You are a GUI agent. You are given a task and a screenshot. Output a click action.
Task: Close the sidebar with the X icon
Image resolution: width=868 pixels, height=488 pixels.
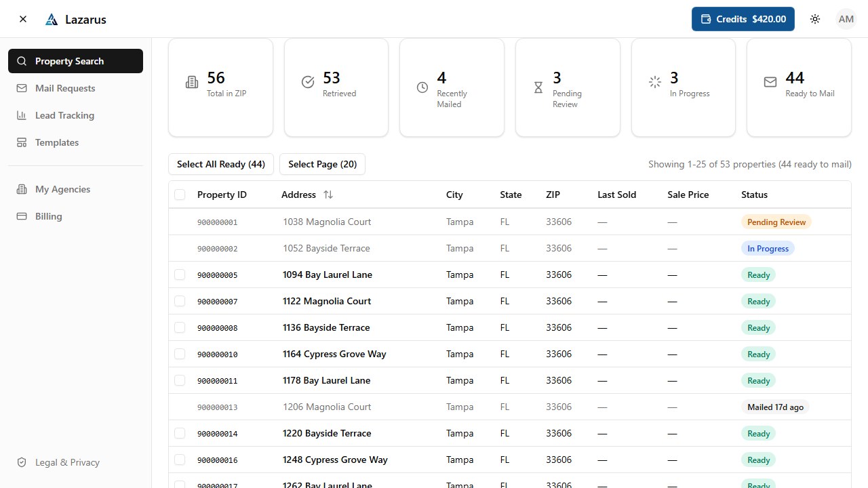(23, 19)
